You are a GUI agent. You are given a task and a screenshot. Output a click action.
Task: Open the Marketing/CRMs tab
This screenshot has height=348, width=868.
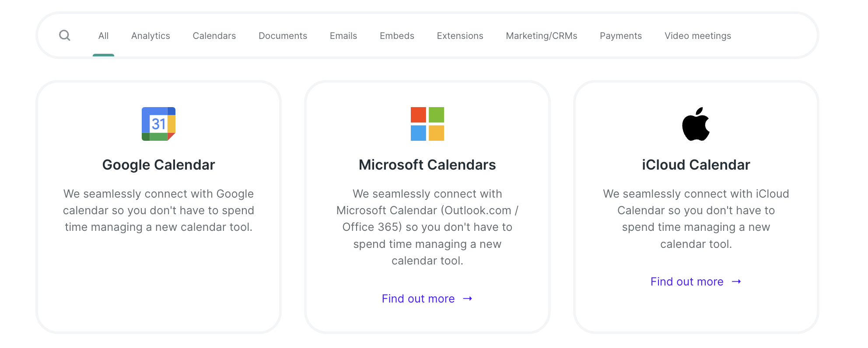point(542,36)
